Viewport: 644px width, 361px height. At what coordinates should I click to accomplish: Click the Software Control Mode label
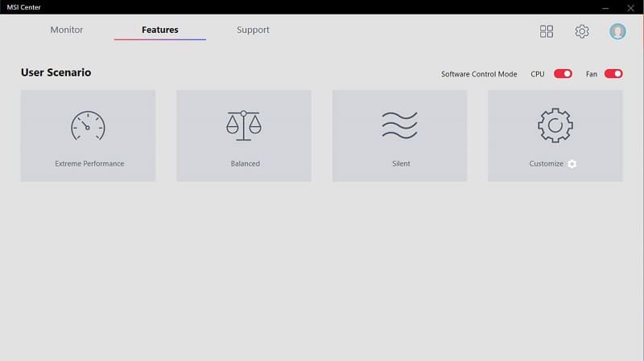479,74
